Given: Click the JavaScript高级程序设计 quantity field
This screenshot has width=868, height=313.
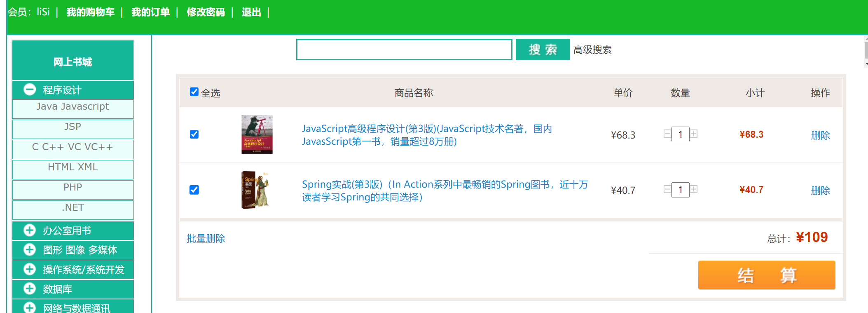Looking at the screenshot, I should click(681, 134).
